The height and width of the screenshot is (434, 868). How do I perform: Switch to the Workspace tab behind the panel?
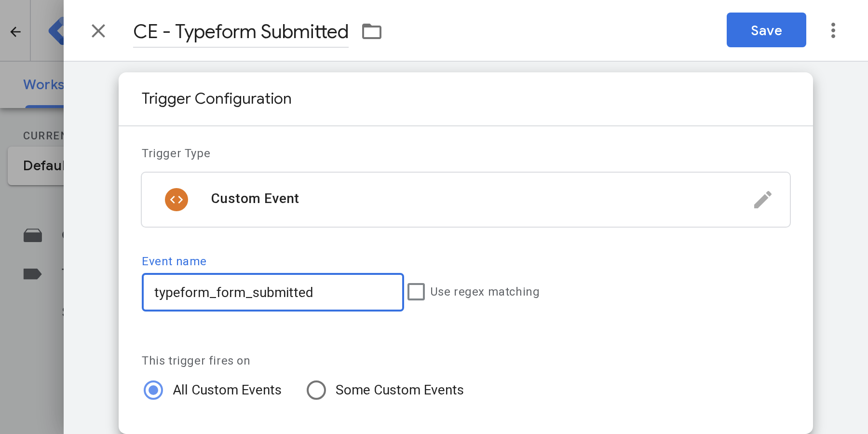click(x=43, y=85)
